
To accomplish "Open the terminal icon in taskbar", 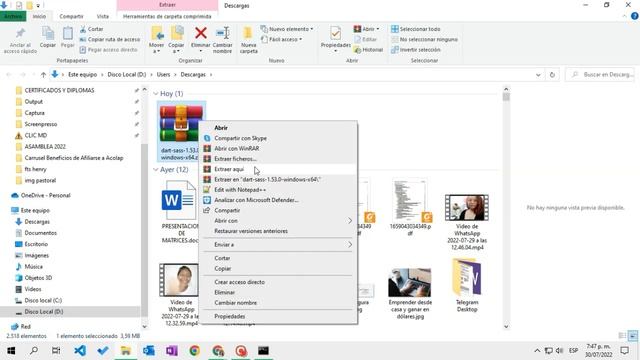I will pos(263,350).
